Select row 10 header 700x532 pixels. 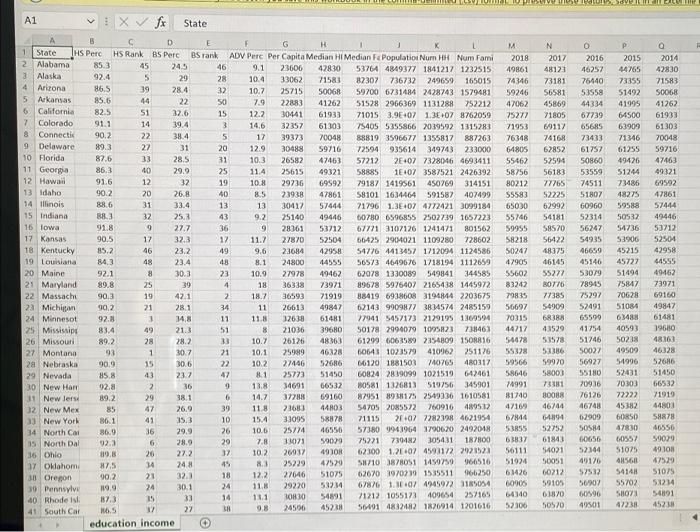27,158
